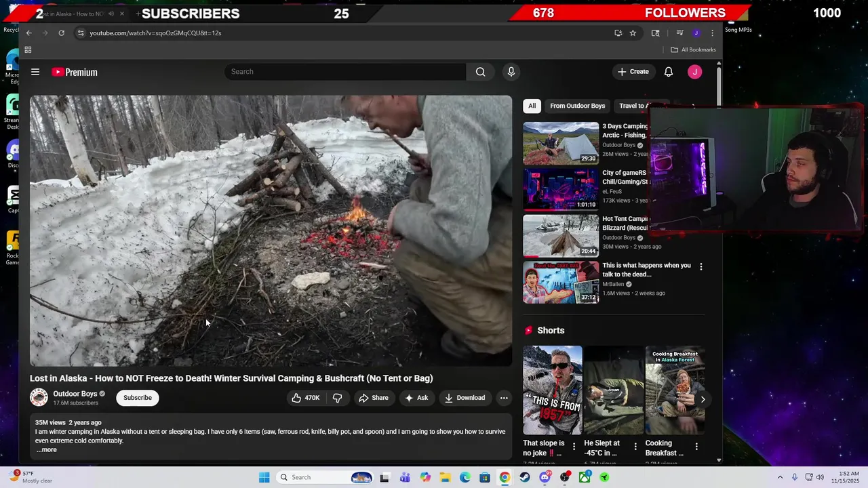Expand description with ...more

[x=47, y=450]
